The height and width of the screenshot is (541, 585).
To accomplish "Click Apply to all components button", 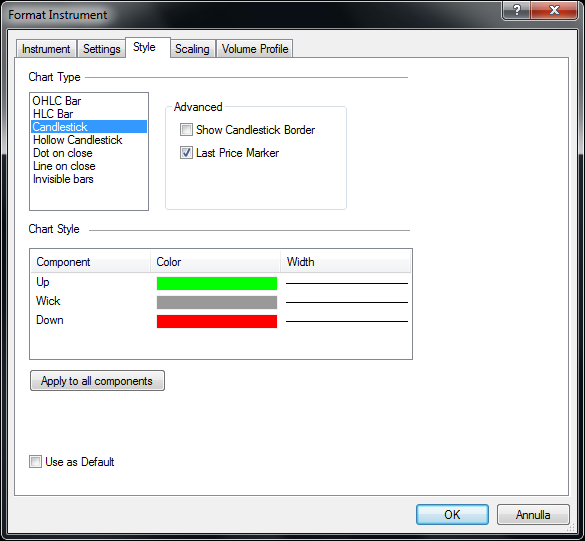I will click(97, 381).
